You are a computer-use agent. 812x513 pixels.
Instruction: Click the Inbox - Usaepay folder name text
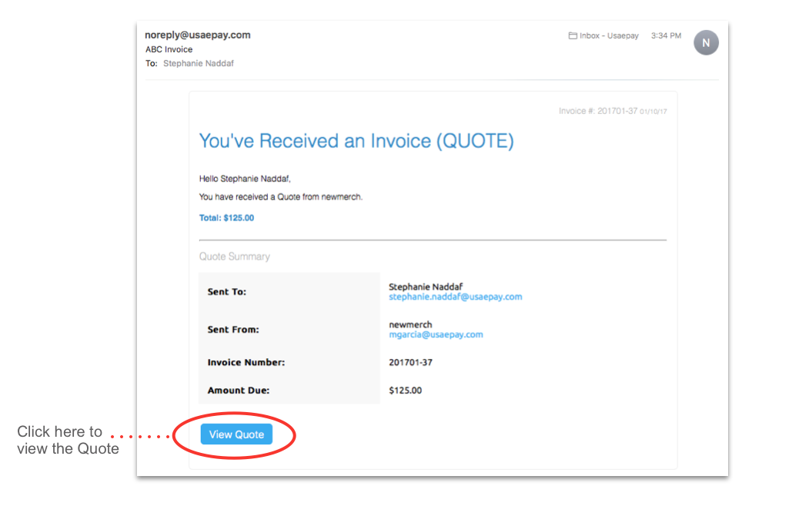(608, 35)
